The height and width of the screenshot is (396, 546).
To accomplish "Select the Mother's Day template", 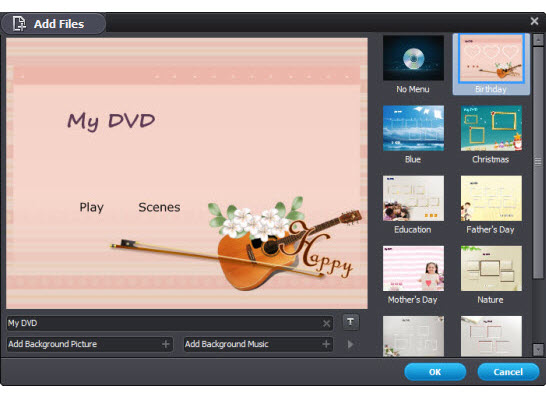I will pos(413,268).
